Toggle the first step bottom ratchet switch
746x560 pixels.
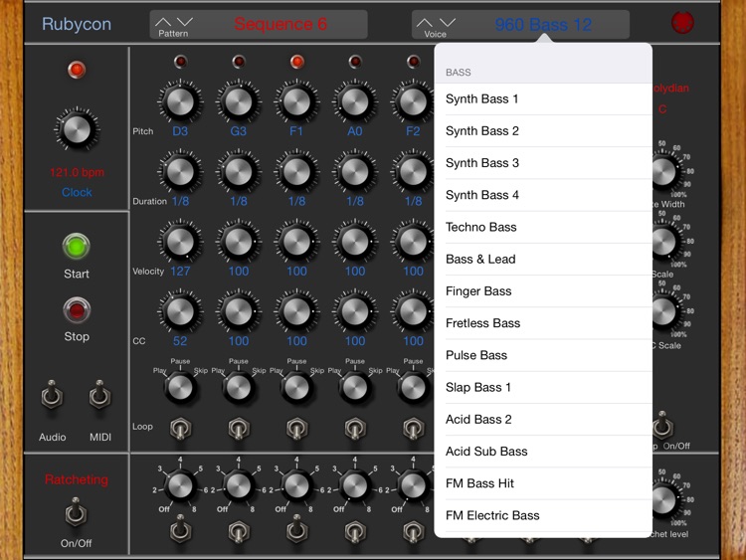tap(180, 529)
